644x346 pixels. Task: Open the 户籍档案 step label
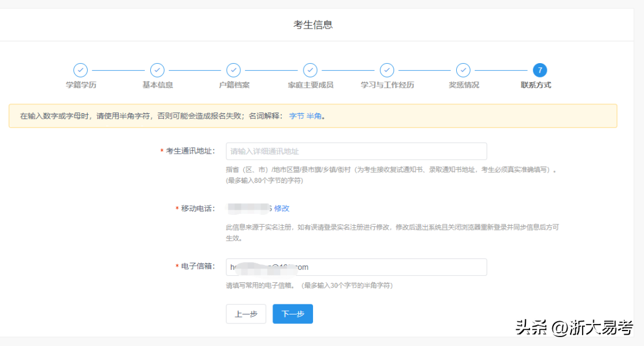(x=234, y=85)
